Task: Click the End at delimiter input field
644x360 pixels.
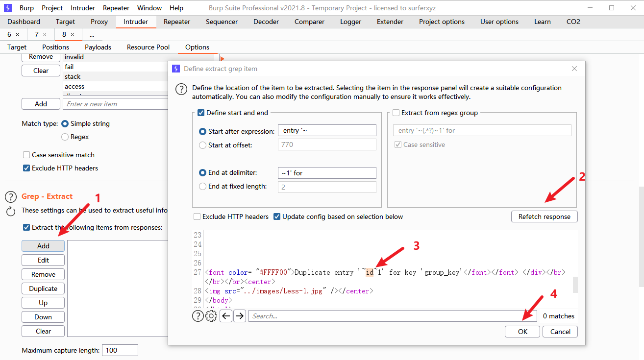Action: [x=327, y=172]
